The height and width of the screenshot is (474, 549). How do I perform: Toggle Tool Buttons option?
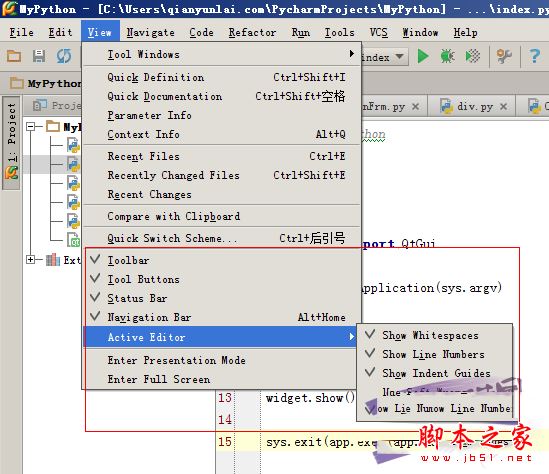(222, 279)
